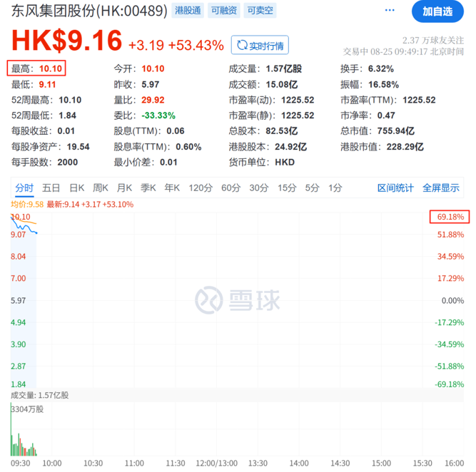Viewport: 476px width, 472px height.
Task: Click the 5.97 price axis label
Action: click(19, 301)
